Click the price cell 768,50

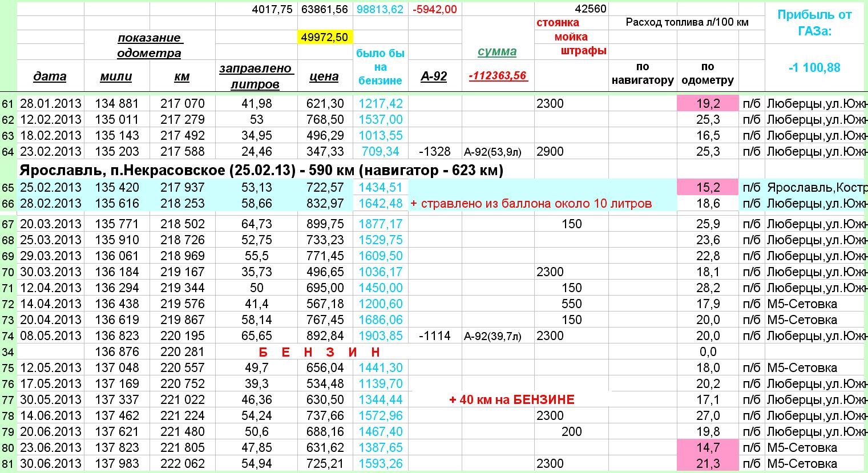pos(325,119)
